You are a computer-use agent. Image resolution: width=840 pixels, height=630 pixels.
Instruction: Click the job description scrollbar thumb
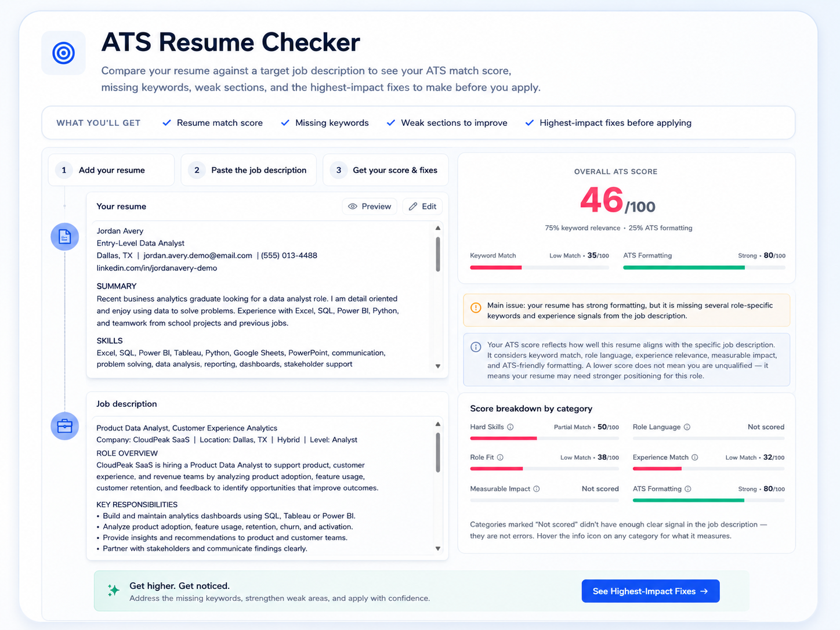438,452
